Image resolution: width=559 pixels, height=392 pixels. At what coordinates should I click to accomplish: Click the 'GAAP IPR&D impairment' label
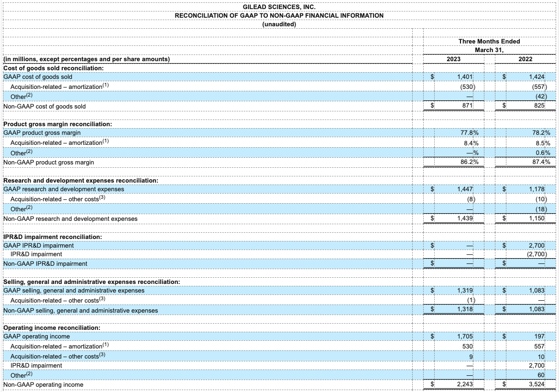[39, 246]
